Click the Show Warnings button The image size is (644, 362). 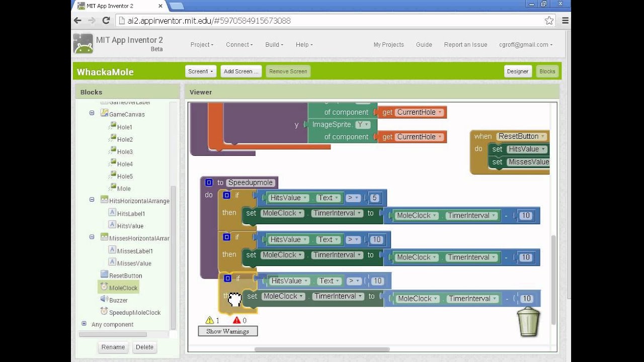click(x=227, y=331)
